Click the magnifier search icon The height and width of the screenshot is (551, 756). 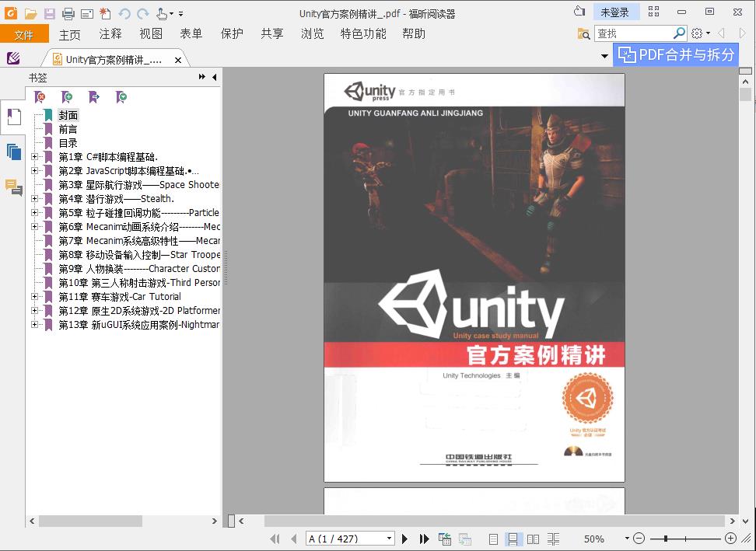[x=679, y=33]
